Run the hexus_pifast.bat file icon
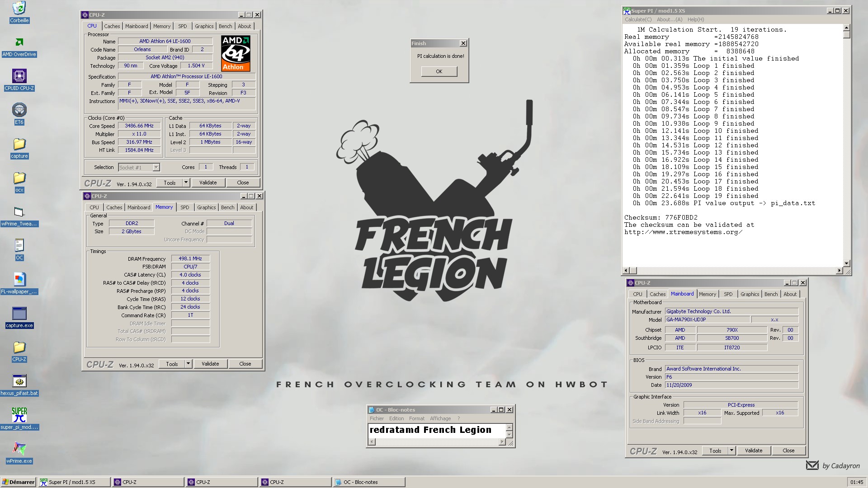The height and width of the screenshot is (488, 868). tap(19, 381)
